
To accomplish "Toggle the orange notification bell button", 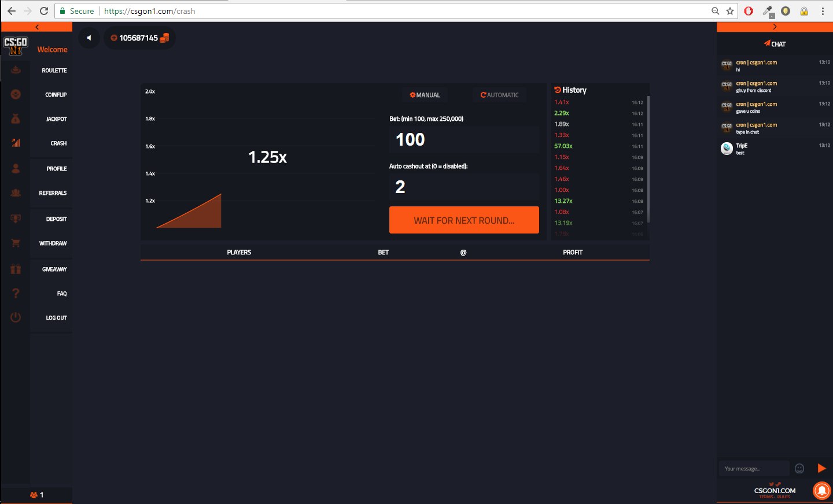I will (x=821, y=490).
